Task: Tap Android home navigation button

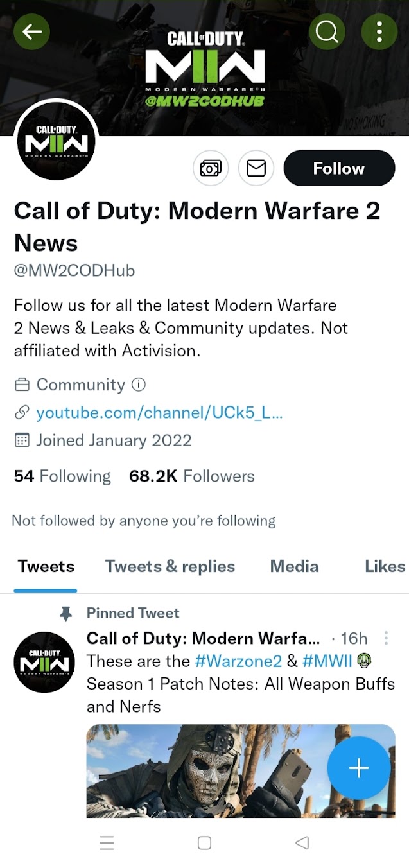Action: point(204,843)
